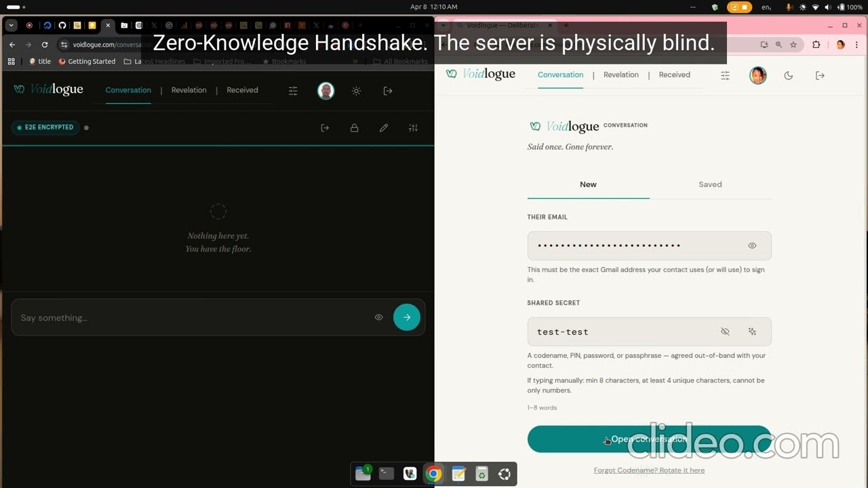Screen dimensions: 868x488
Task: Switch to light theme using sun icon
Action: coord(356,91)
